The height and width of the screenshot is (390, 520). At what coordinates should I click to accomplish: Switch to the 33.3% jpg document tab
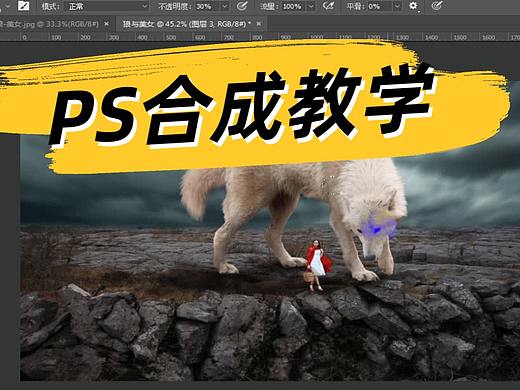[50, 24]
